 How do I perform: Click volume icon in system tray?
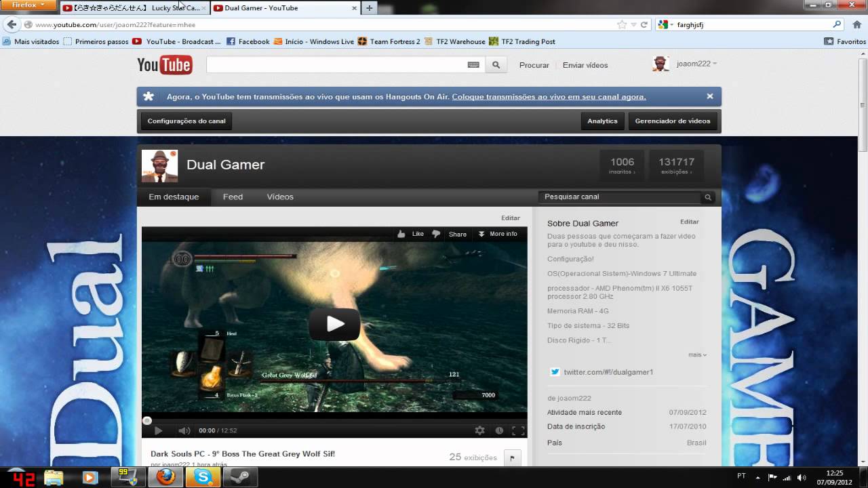802,477
